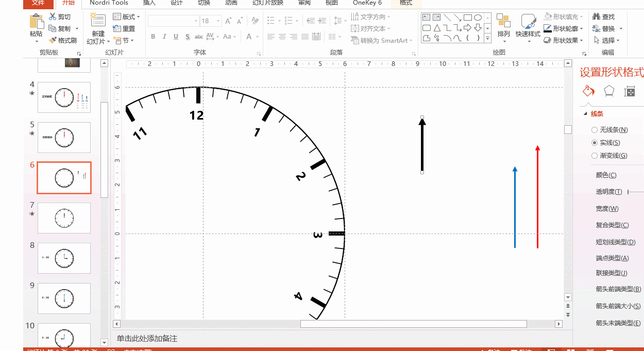
Task: Open the File (文件) tab
Action: (x=38, y=3)
